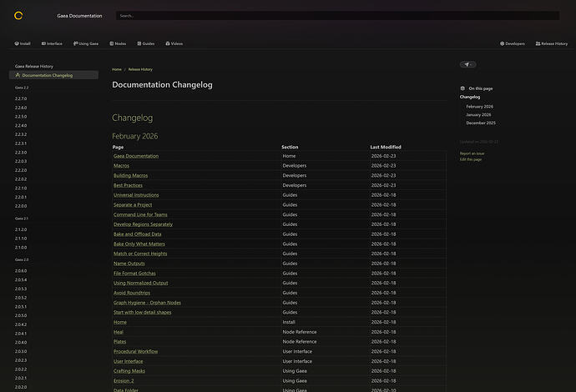Open Bake Only What Matters link
Viewport: 576px width, 392px height.
point(139,244)
